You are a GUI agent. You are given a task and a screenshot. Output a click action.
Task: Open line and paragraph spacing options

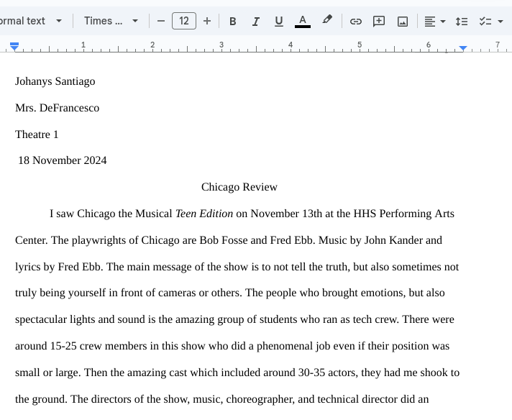coord(462,22)
